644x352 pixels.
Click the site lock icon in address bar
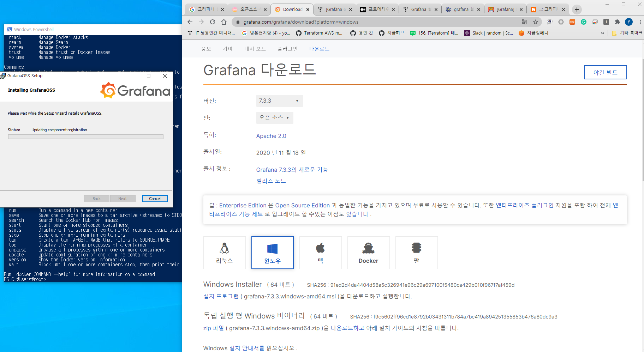pyautogui.click(x=238, y=22)
